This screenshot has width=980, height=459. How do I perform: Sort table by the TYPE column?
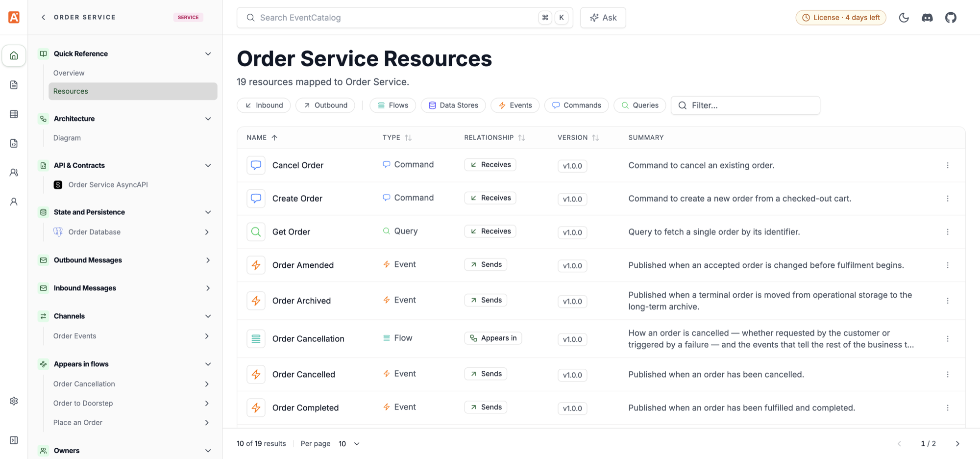click(397, 138)
